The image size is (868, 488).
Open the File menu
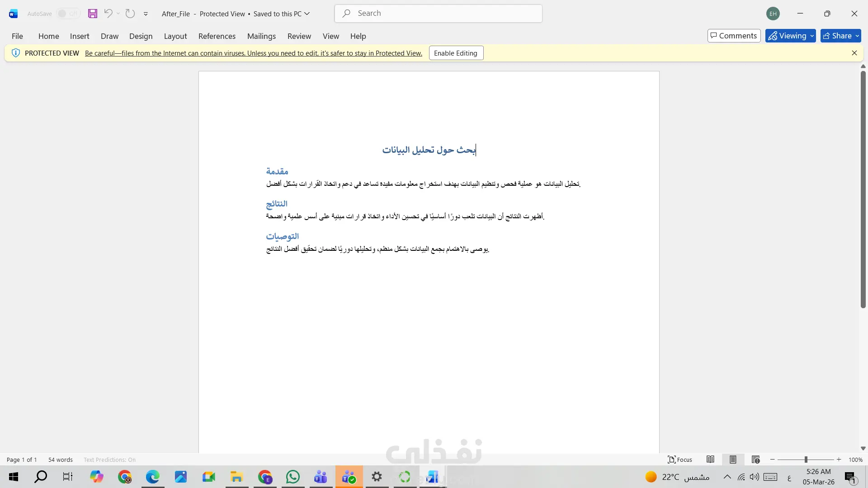tap(17, 36)
